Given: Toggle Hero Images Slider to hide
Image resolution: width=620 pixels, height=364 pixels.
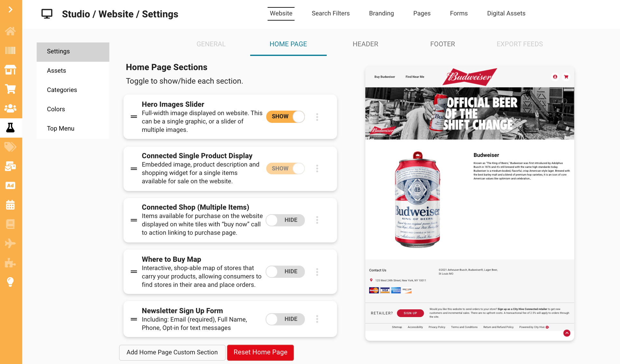Looking at the screenshot, I should click(285, 116).
